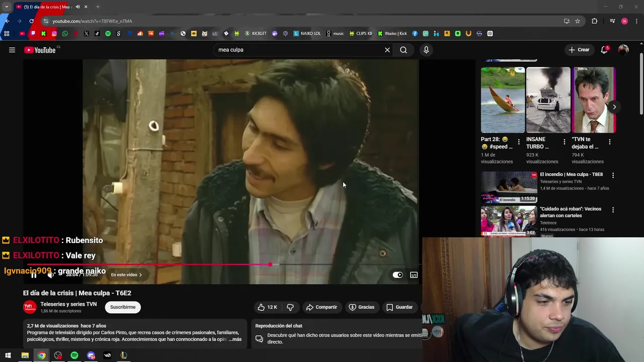This screenshot has width=644, height=362.
Task: Open 'El incendio | Mea culpa - T8E8' title
Action: tap(571, 174)
